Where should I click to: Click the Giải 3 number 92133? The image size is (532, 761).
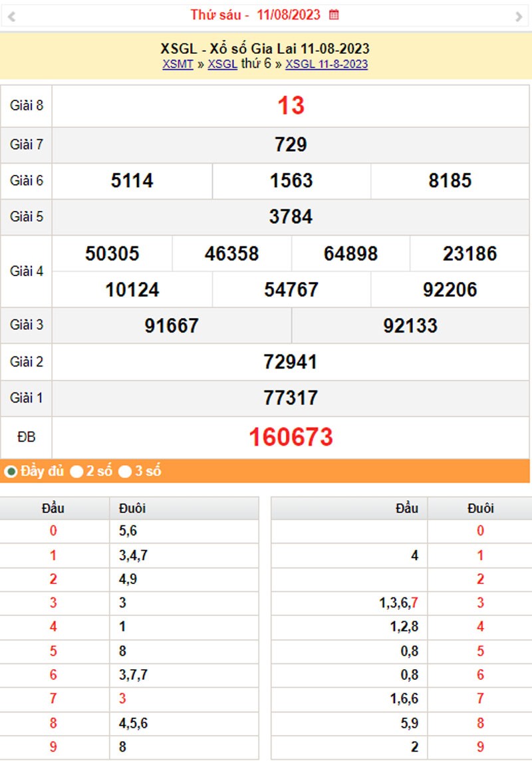coord(410,325)
